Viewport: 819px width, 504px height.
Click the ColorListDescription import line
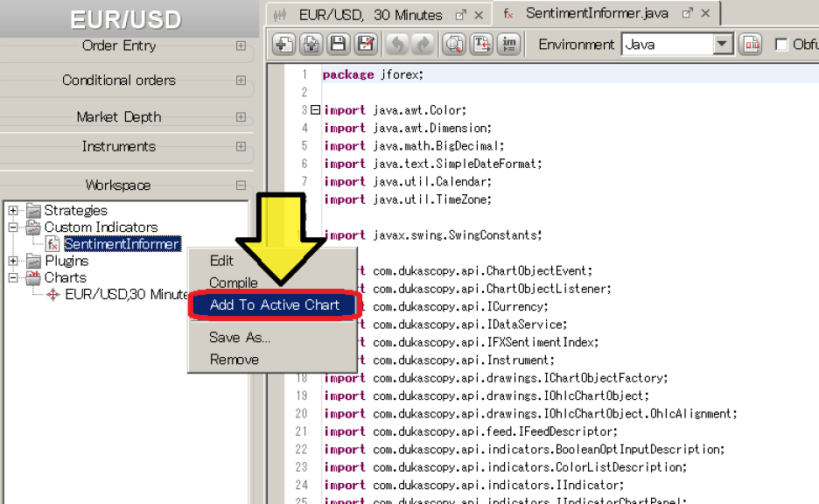505,467
